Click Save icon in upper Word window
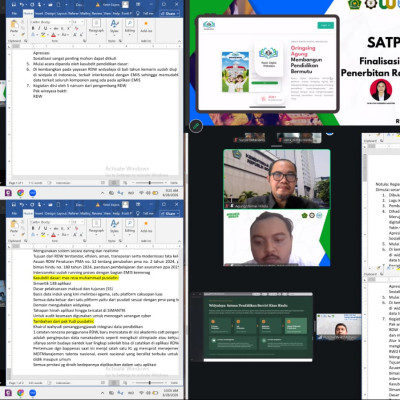Screen dimensions: 400x400 click(14, 5)
